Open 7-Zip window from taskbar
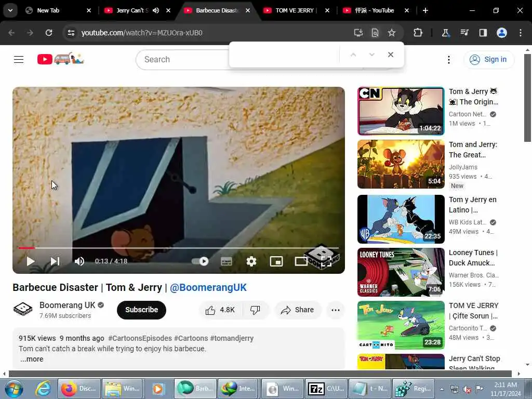Image resolution: width=532 pixels, height=399 pixels. (x=326, y=389)
